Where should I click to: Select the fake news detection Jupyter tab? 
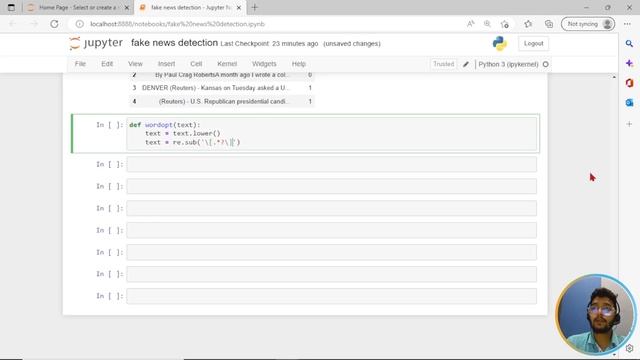click(190, 7)
